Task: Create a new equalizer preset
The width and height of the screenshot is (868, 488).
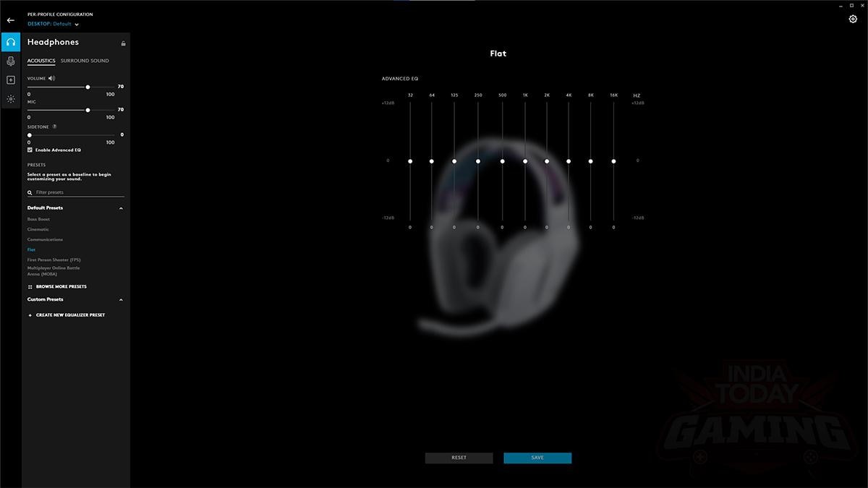Action: coord(70,315)
